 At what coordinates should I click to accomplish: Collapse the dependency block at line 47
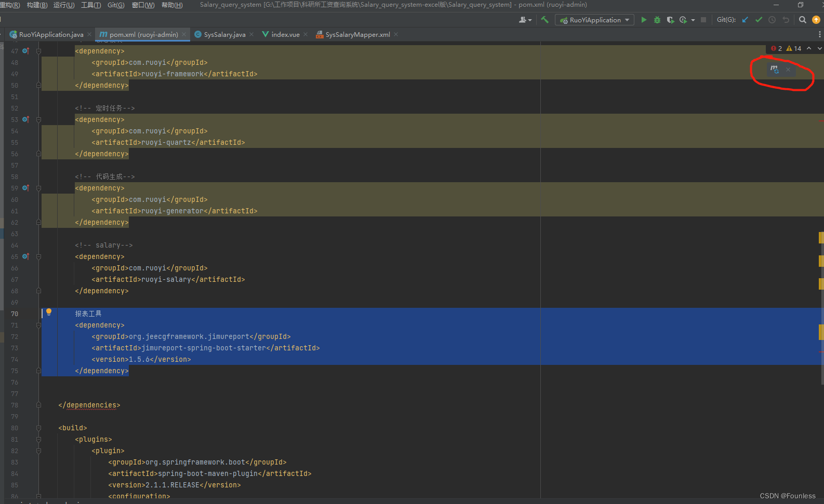point(38,51)
